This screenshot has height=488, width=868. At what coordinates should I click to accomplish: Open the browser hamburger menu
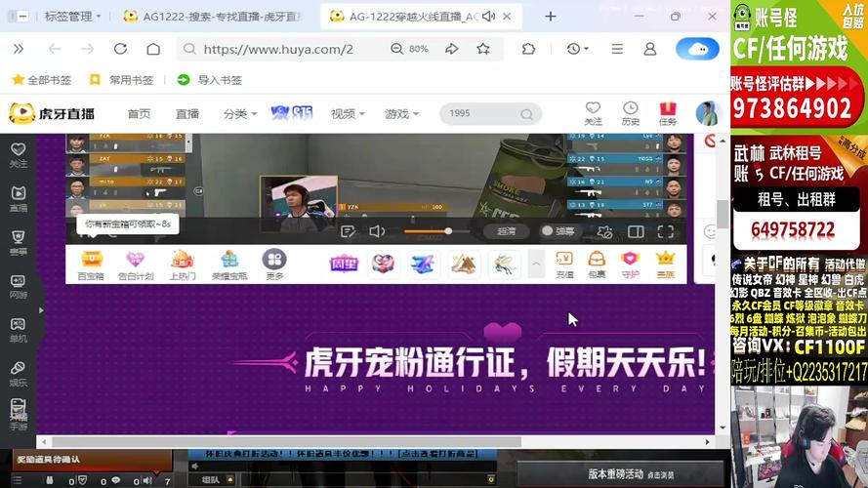click(x=617, y=49)
